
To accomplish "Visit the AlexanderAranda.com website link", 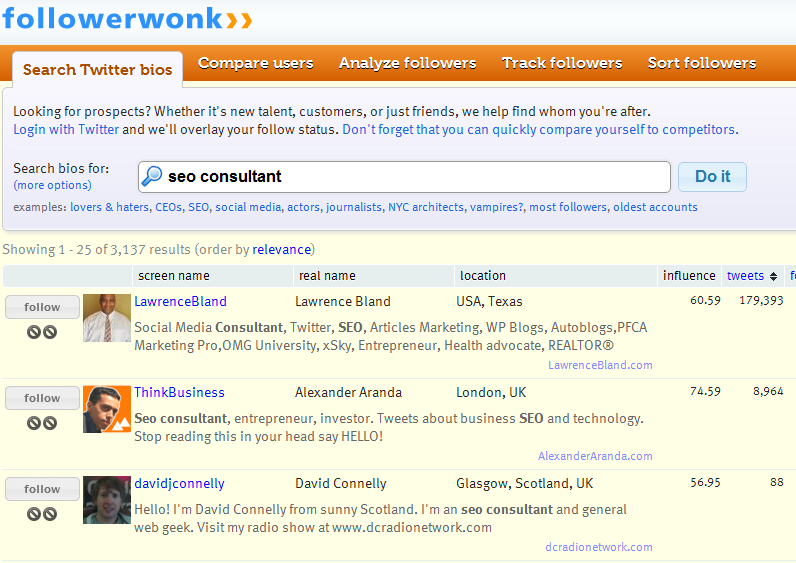I will [x=595, y=456].
